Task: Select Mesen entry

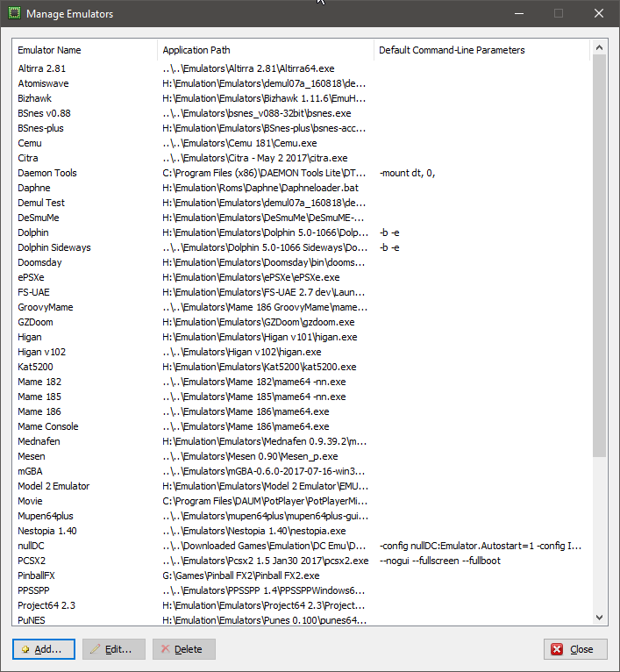Action: pos(302,456)
